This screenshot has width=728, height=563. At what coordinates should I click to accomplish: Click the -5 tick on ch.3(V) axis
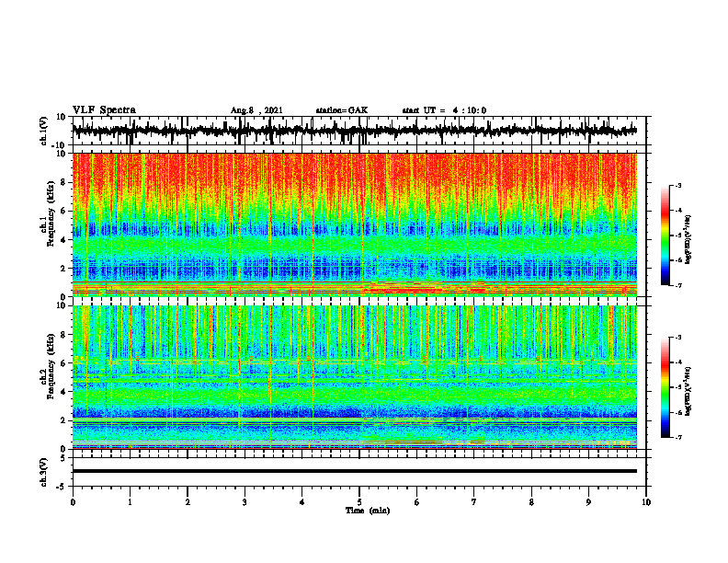pyautogui.click(x=62, y=487)
